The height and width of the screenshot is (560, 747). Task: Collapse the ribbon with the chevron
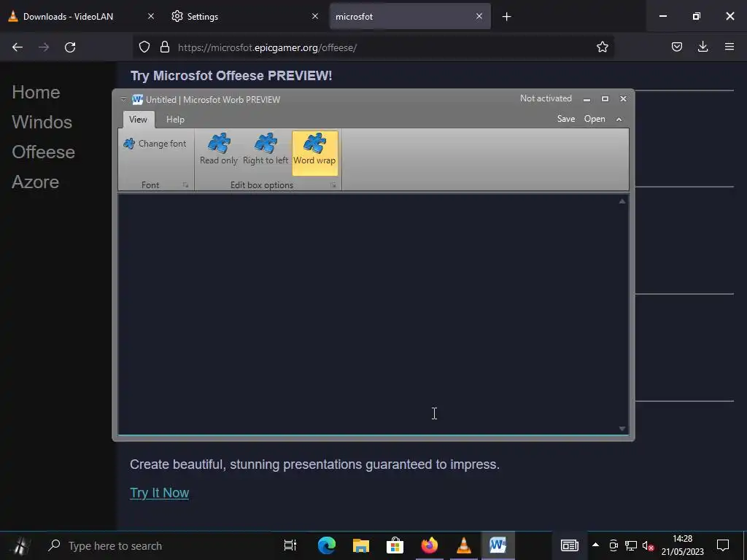pyautogui.click(x=619, y=120)
